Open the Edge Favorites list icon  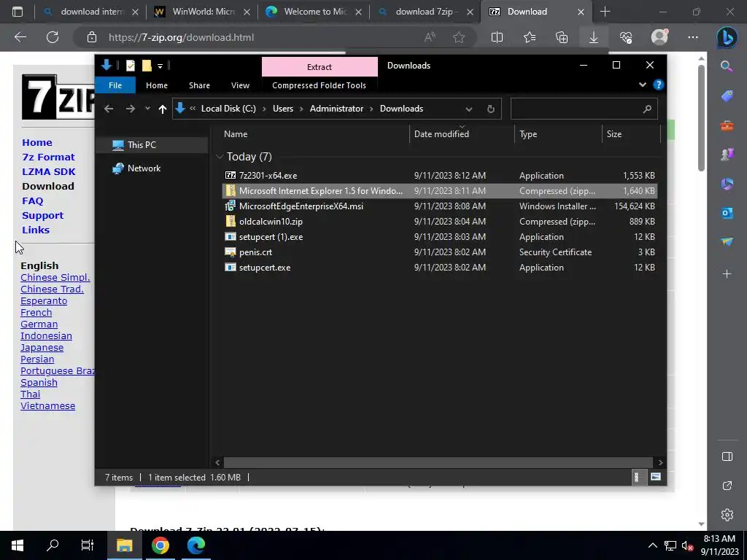530,37
